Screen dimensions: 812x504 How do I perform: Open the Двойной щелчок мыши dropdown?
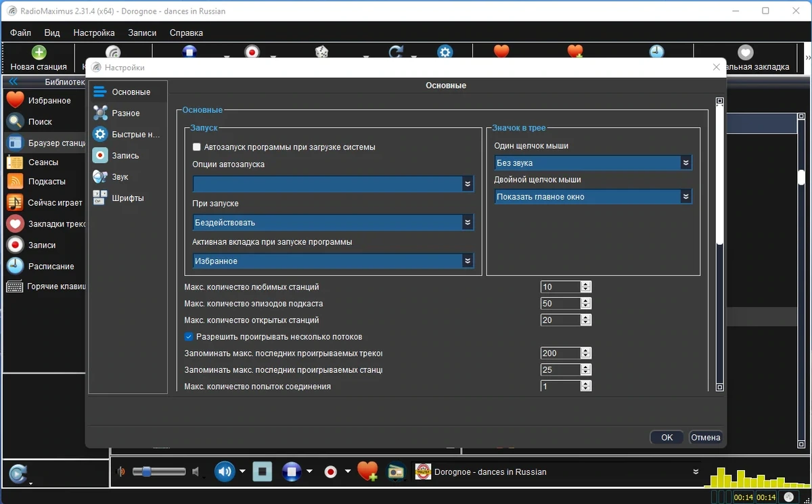(593, 197)
